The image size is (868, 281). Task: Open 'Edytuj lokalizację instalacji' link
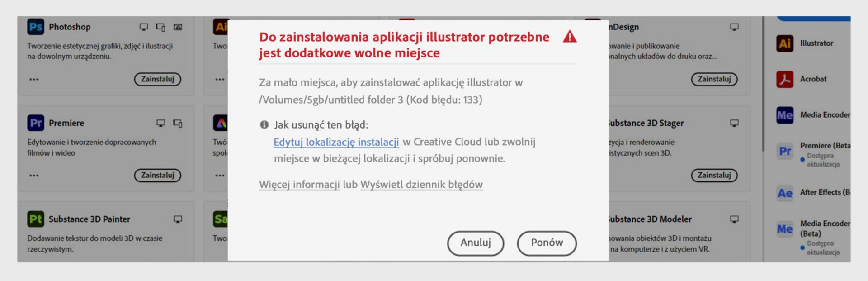tap(336, 142)
